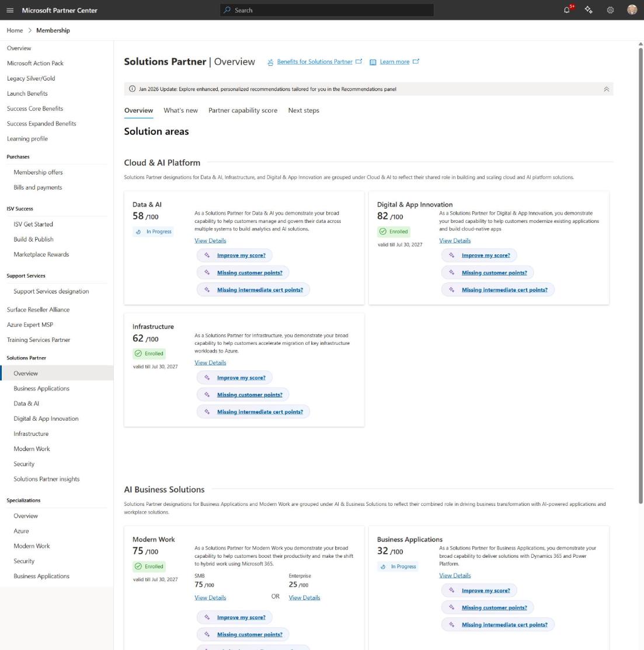
Task: Open the user profile avatar
Action: tap(632, 10)
